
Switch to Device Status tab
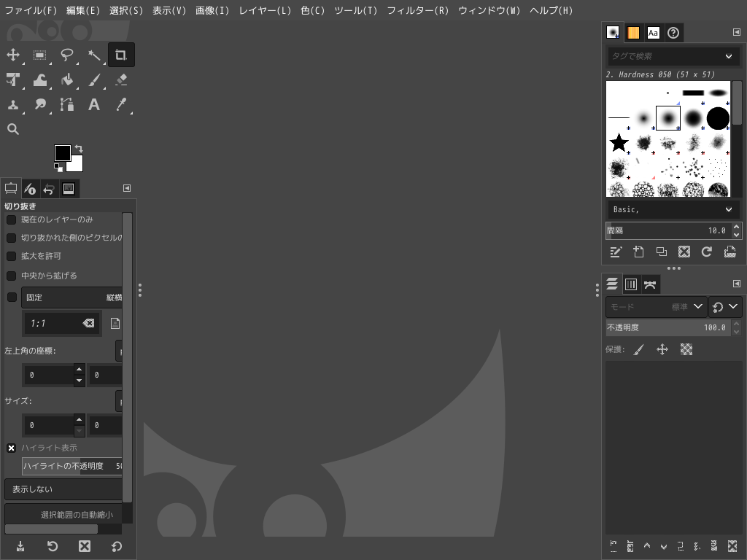[x=30, y=189]
